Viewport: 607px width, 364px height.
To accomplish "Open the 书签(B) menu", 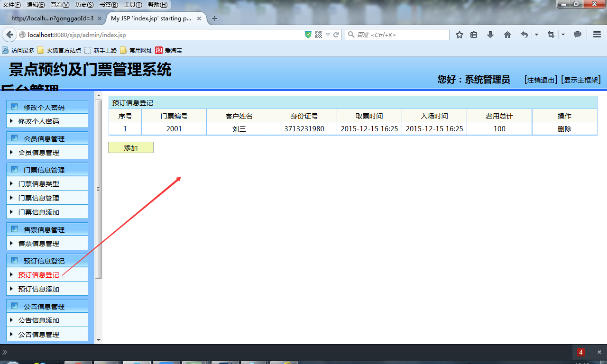I will (x=109, y=5).
